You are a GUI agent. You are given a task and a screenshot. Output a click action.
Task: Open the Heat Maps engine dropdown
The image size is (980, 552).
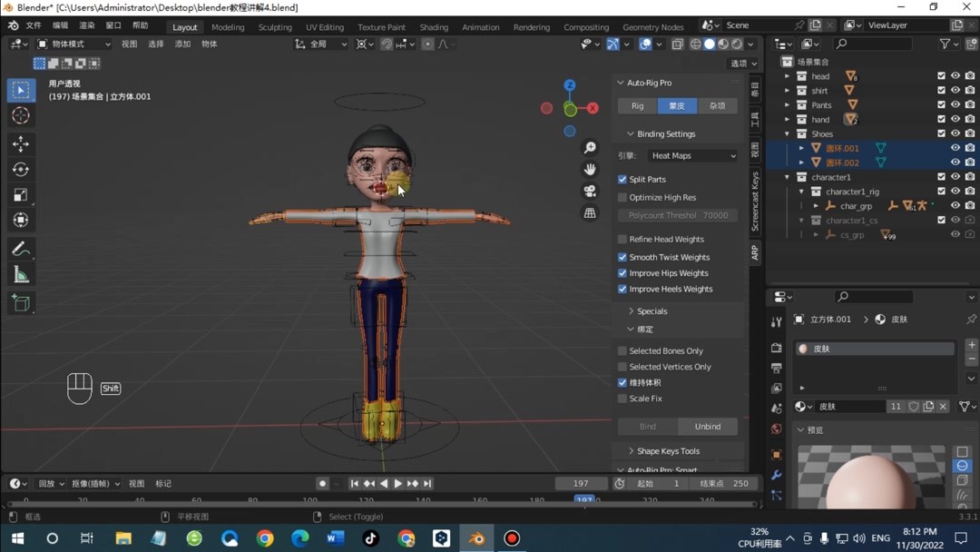(692, 154)
